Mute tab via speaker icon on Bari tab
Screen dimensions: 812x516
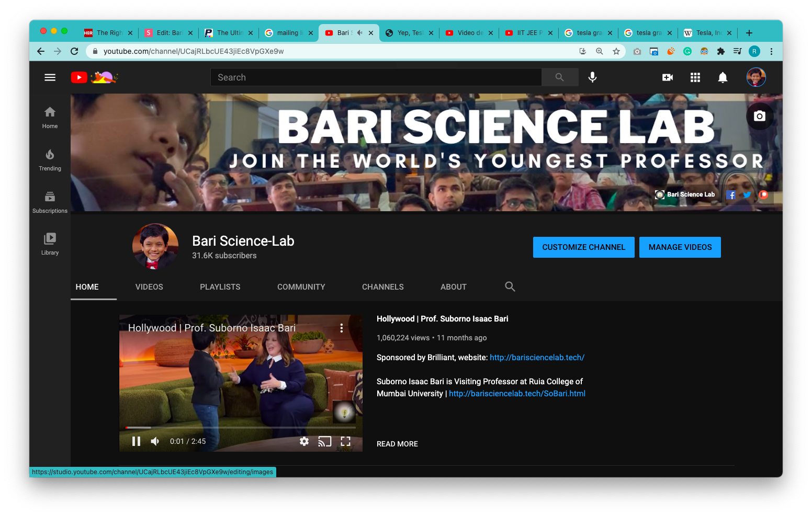359,33
